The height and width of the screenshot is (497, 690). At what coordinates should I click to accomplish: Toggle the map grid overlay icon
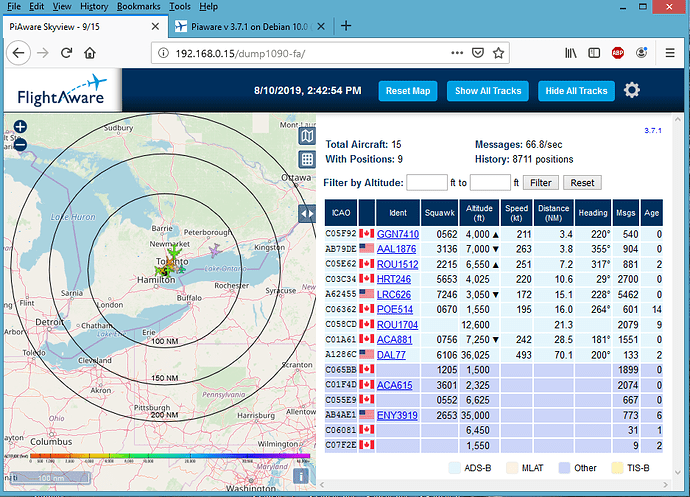click(307, 159)
